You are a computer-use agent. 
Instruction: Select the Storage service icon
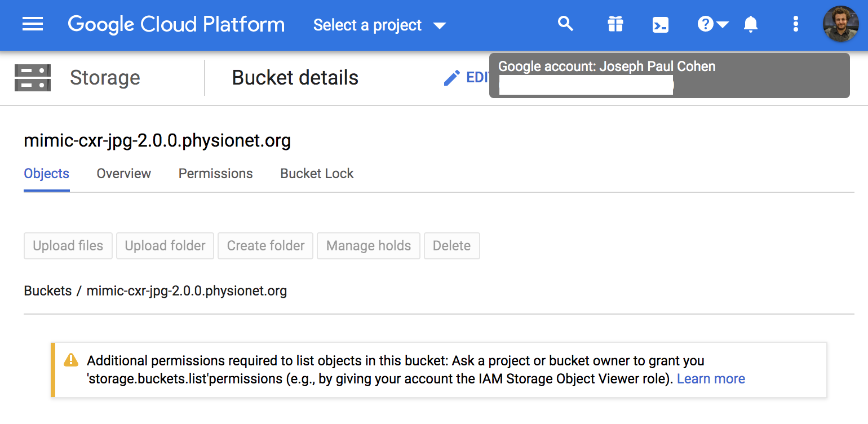(33, 77)
